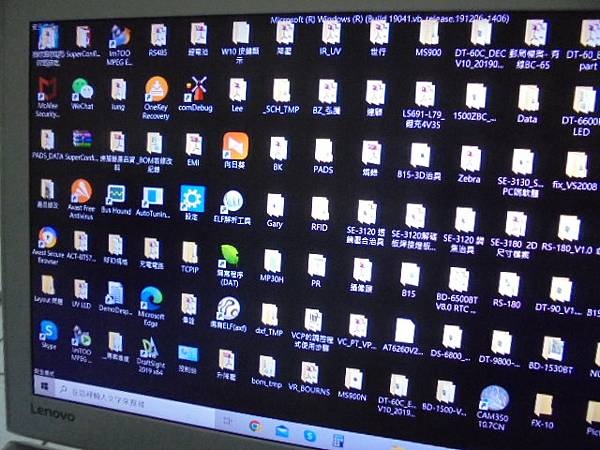
Task: Open the dxf_TMP folder
Action: coord(269,320)
